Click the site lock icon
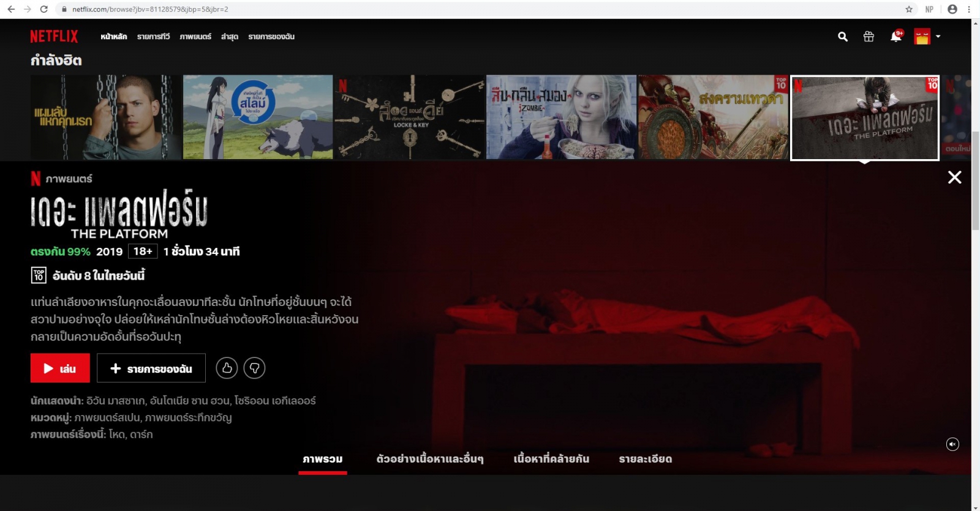 click(x=64, y=9)
